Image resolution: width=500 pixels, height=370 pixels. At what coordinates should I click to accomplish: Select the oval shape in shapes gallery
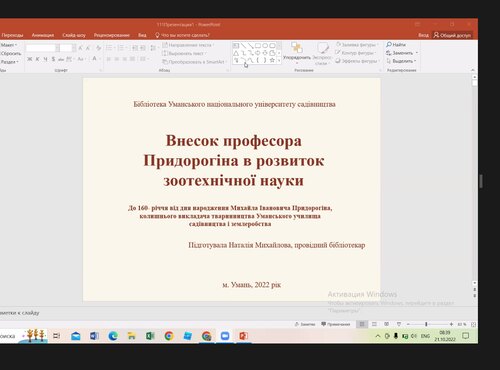[x=265, y=46]
